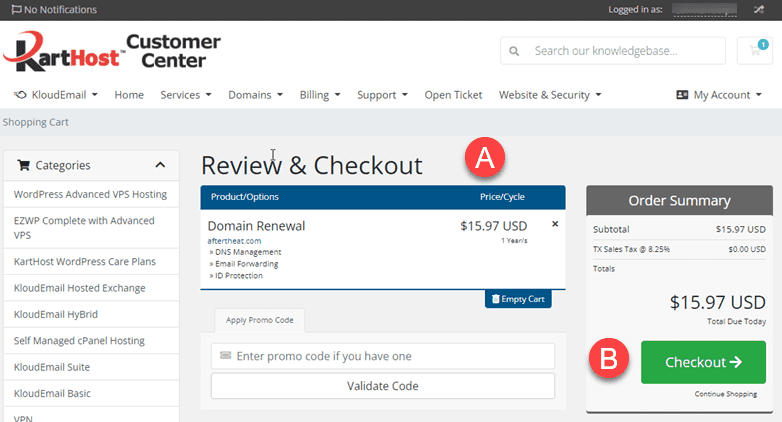This screenshot has height=422, width=782.
Task: Open the Support dropdown
Action: click(x=382, y=95)
